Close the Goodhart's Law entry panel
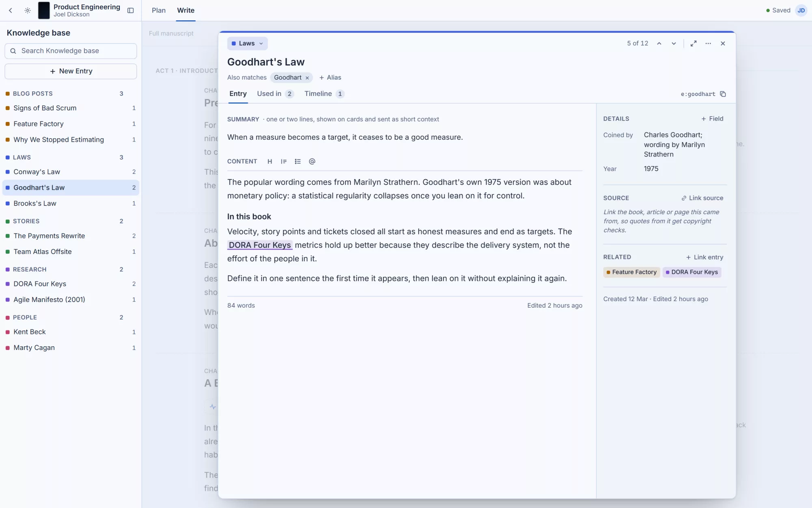This screenshot has width=812, height=508. point(723,43)
